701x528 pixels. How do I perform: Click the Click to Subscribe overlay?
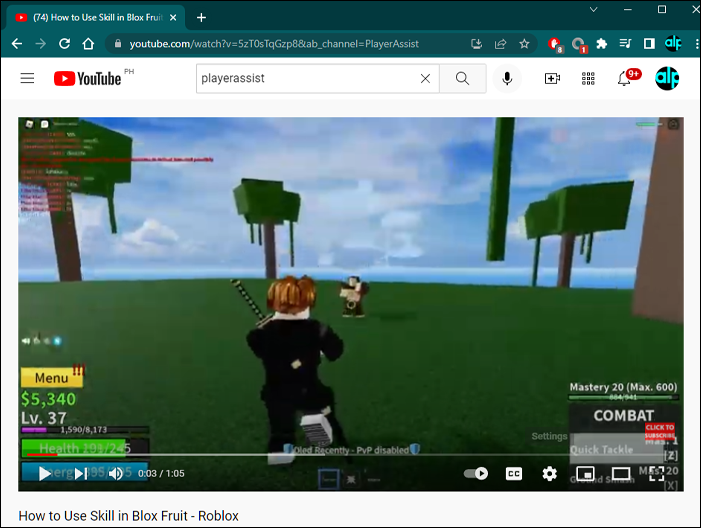tap(659, 432)
